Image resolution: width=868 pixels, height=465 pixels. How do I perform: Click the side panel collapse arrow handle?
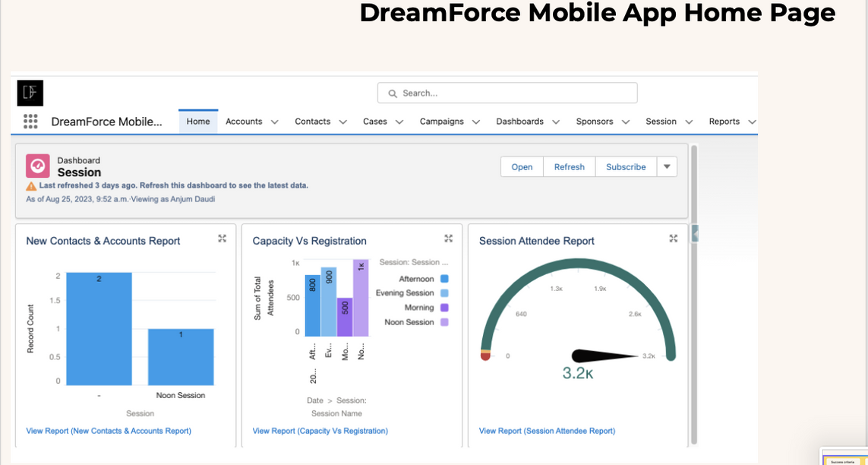(x=695, y=234)
